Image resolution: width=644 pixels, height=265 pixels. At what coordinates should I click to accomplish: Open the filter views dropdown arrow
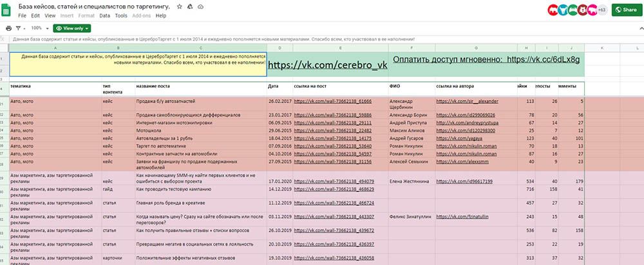[x=24, y=28]
